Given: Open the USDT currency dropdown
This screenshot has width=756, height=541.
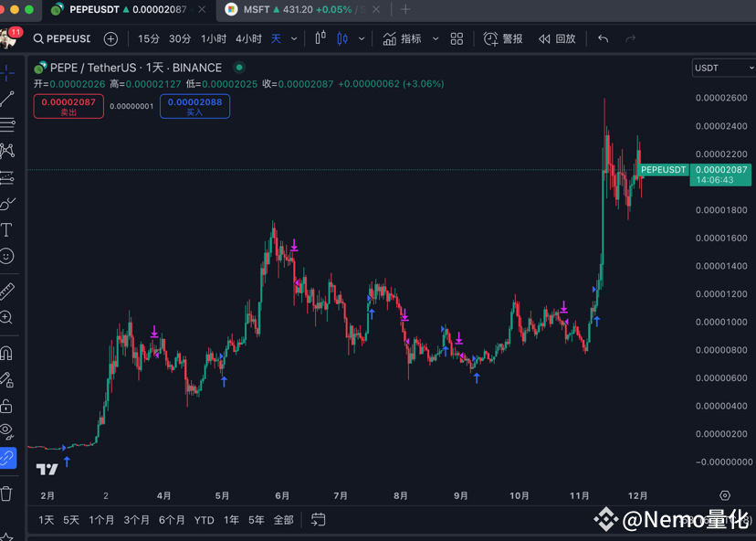Looking at the screenshot, I should click(x=724, y=68).
